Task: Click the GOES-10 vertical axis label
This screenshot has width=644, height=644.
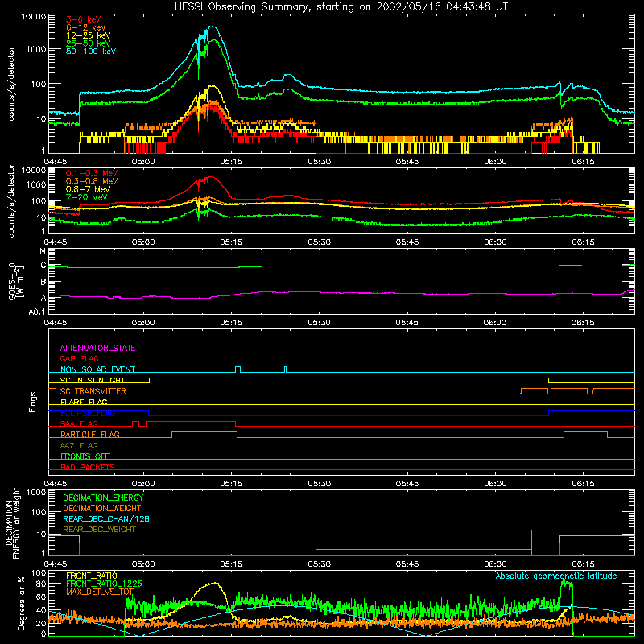Action: [15, 282]
